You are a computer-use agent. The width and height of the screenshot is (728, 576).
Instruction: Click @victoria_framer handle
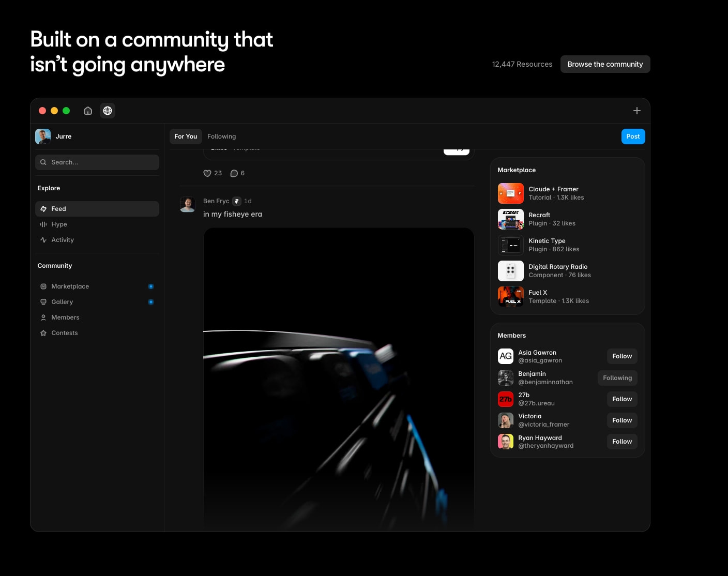point(543,425)
